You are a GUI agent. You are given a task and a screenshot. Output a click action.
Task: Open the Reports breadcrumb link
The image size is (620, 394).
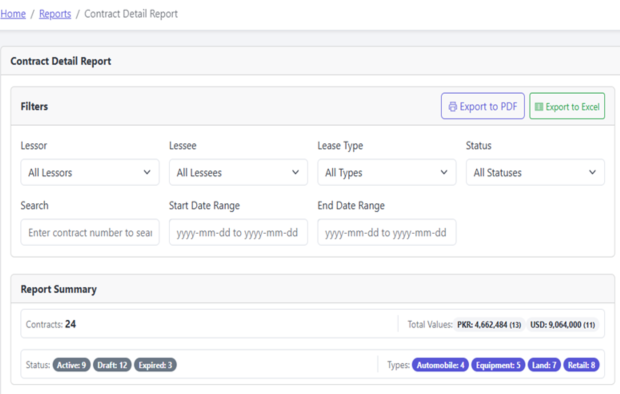coord(55,14)
